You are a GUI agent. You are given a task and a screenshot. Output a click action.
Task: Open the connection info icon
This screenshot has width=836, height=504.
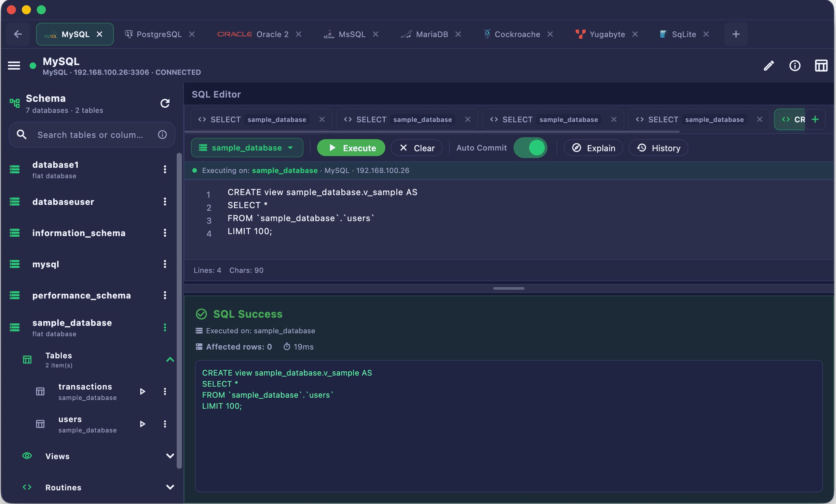(795, 66)
